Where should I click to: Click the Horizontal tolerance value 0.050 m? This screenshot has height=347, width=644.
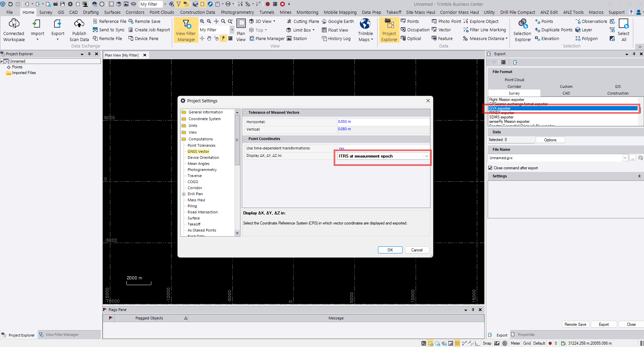point(344,122)
